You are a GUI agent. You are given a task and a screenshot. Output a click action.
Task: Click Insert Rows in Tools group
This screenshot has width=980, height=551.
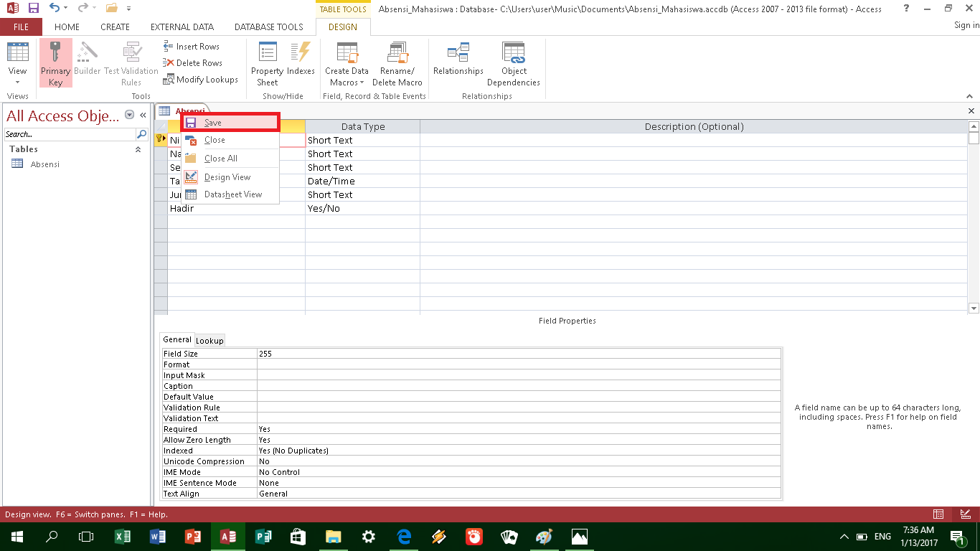coord(192,47)
